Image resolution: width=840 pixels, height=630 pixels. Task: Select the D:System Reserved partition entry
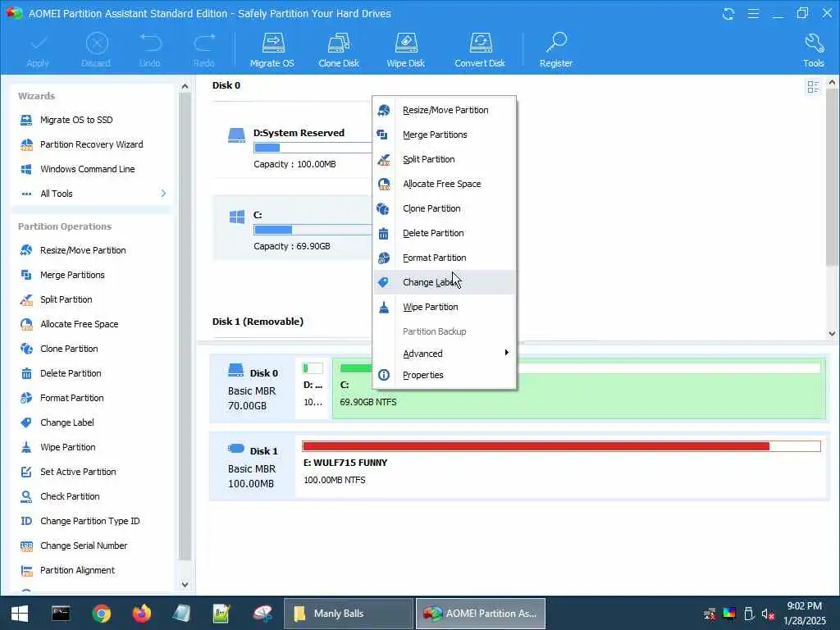[294, 148]
